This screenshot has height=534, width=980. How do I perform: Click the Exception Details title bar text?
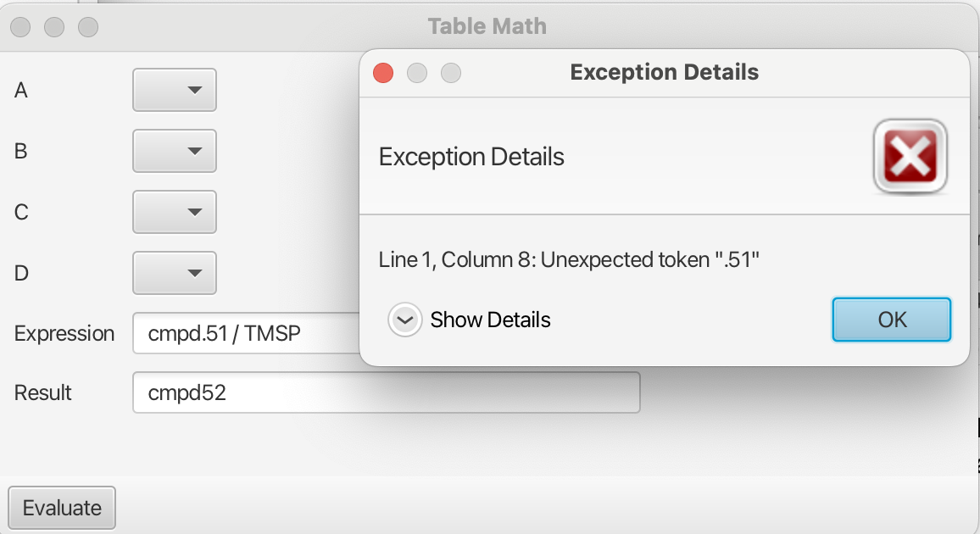click(664, 73)
